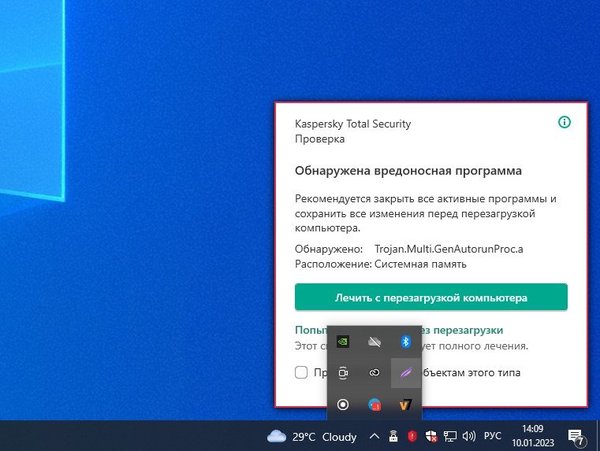600x451 pixels.
Task: Open the Action Center with 7 notifications
Action: click(577, 437)
